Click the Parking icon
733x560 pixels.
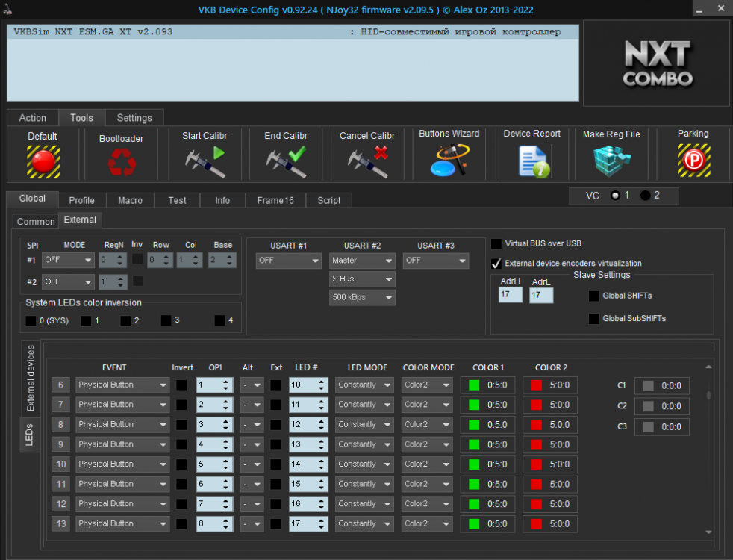point(693,161)
